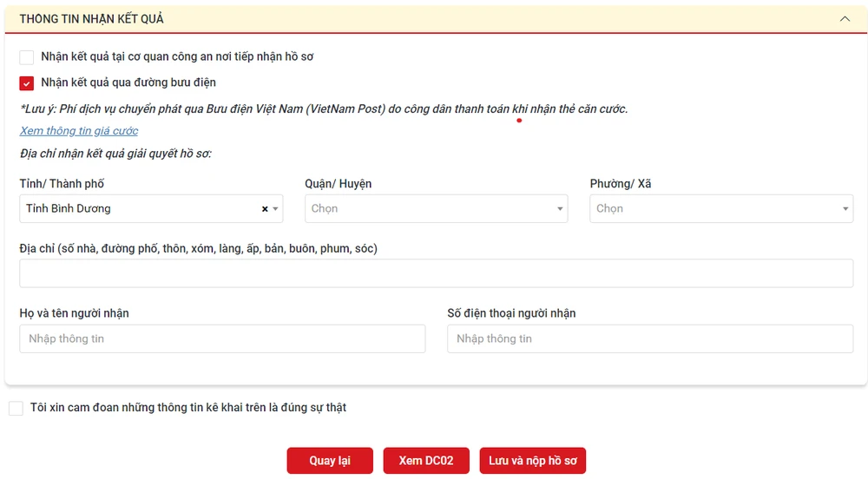Open the Xem thông tin giá cước link
The image size is (868, 479).
tap(79, 131)
